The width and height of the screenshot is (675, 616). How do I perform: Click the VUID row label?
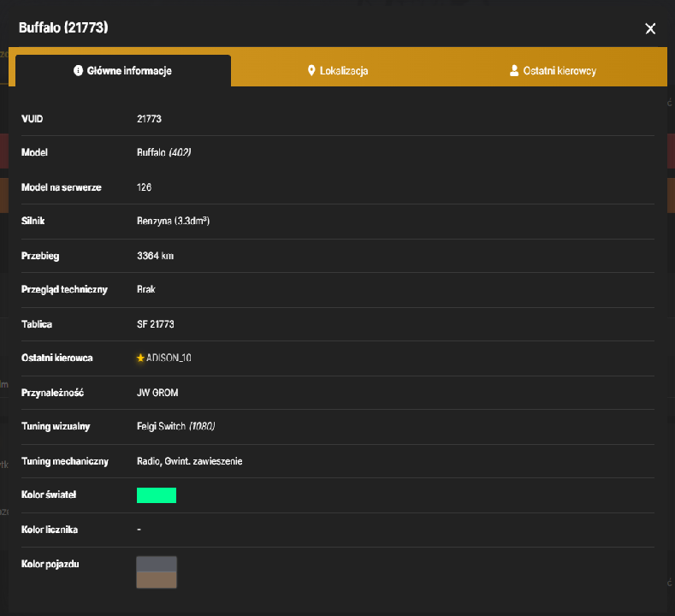(x=33, y=119)
